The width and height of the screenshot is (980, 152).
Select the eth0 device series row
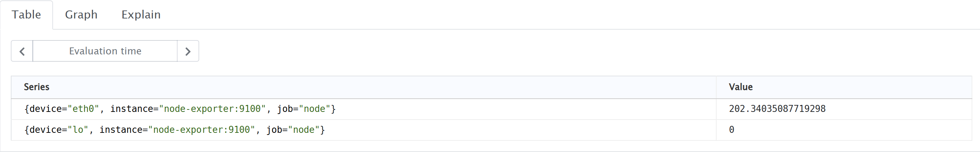[x=180, y=109]
